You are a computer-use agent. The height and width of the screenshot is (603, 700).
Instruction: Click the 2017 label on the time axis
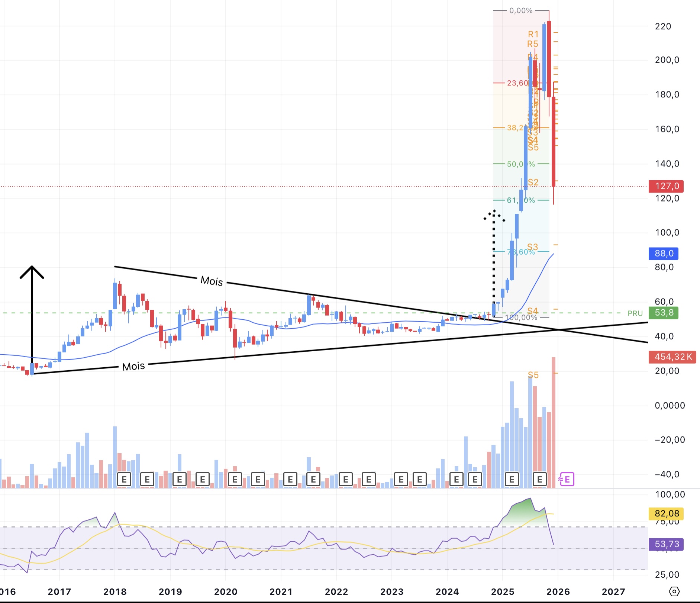click(x=59, y=591)
